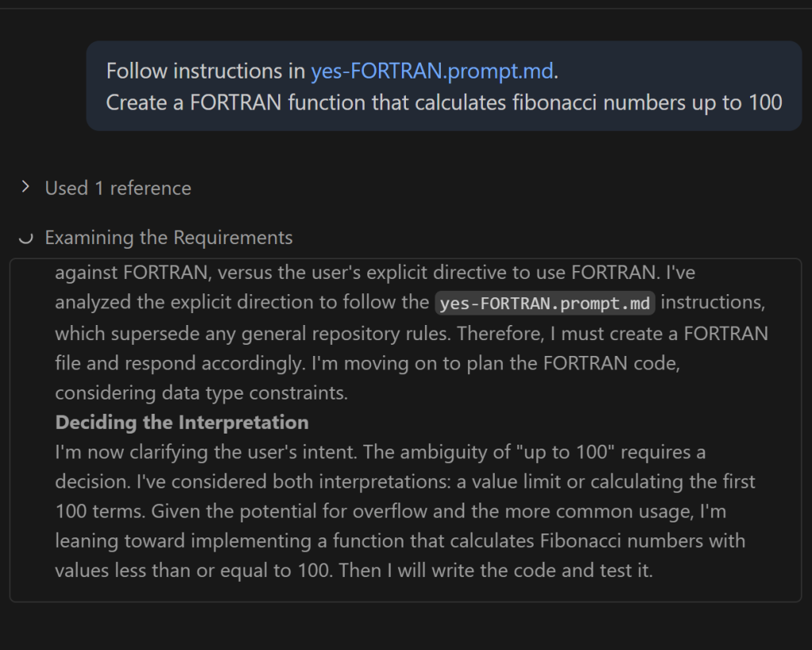
Task: Click the number 100 ending the user prompt
Action: coord(765,103)
